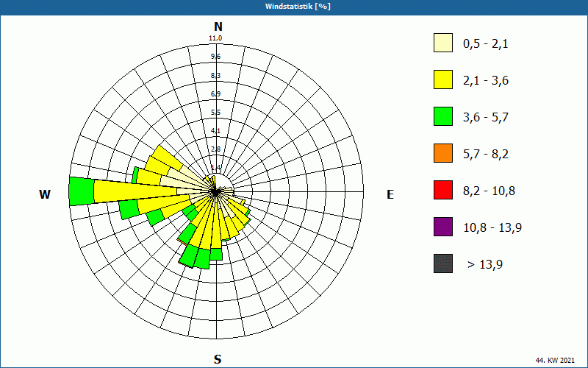Image resolution: width=588 pixels, height=368 pixels.
Task: Click the legend text 0,5 - 2,1
Action: point(486,44)
